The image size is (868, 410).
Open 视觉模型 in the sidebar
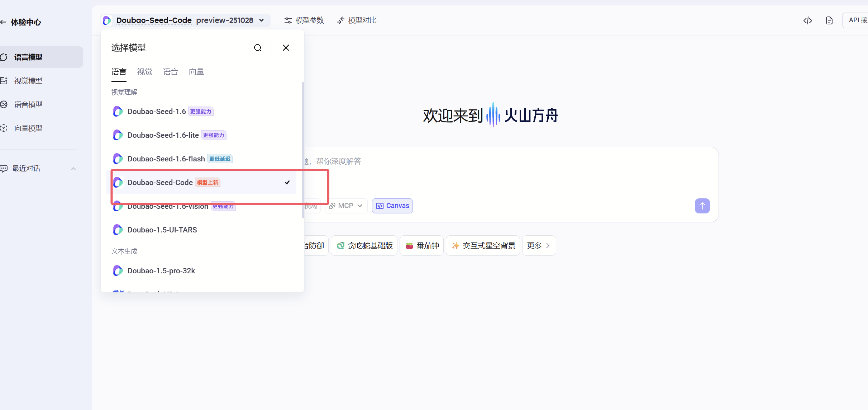click(x=28, y=81)
